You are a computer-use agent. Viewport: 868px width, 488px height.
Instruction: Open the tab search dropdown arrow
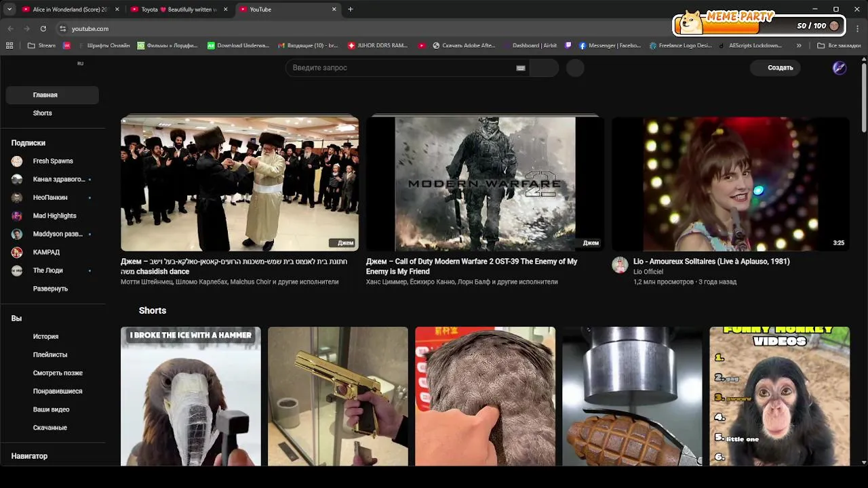pos(9,9)
